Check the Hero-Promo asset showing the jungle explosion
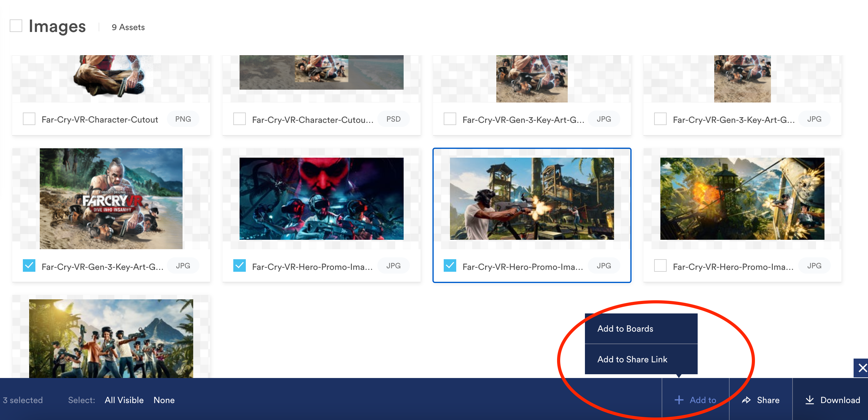The image size is (868, 420). click(660, 266)
